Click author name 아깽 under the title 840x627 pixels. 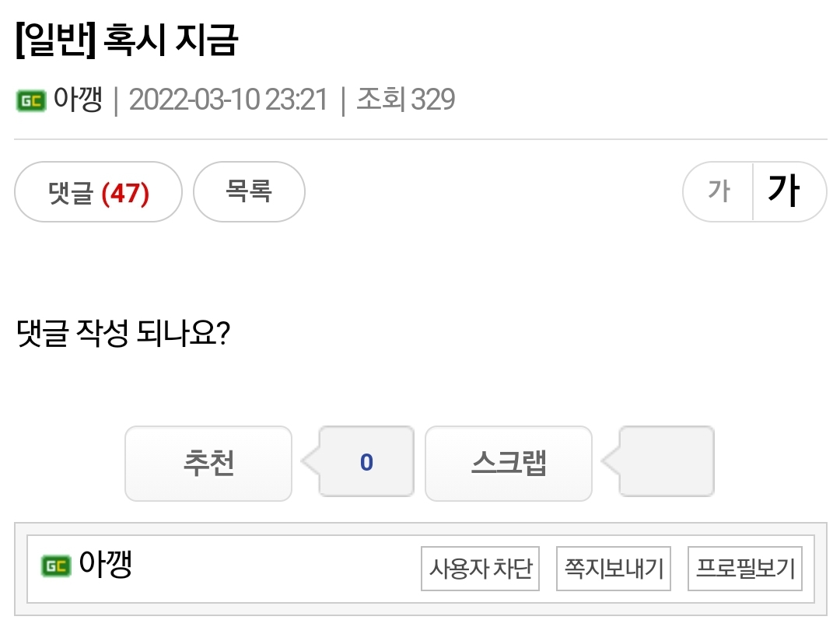tap(78, 100)
